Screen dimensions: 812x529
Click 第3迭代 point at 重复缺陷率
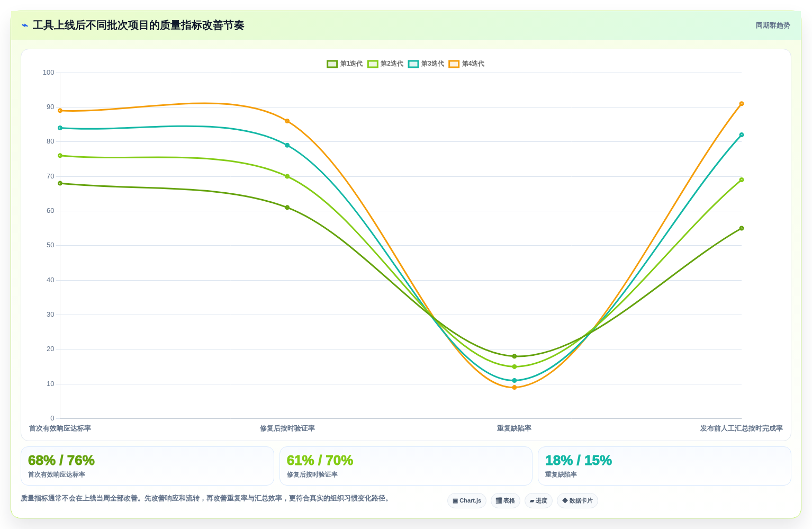(x=515, y=381)
